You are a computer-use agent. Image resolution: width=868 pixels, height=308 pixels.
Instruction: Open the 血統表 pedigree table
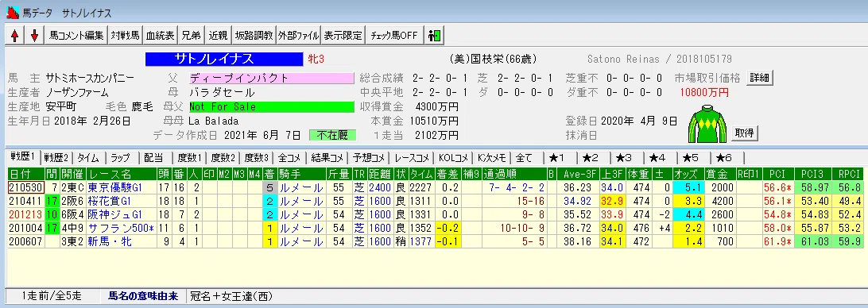(160, 36)
